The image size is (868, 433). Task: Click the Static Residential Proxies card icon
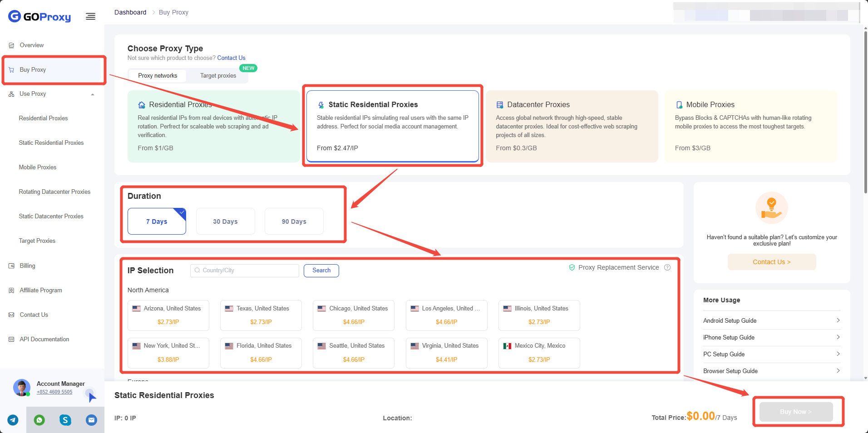click(321, 105)
